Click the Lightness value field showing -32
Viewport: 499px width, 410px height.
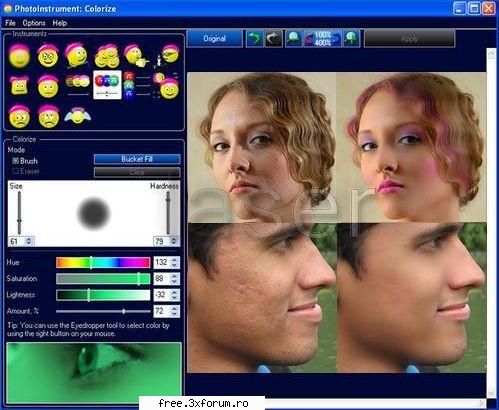(x=162, y=295)
